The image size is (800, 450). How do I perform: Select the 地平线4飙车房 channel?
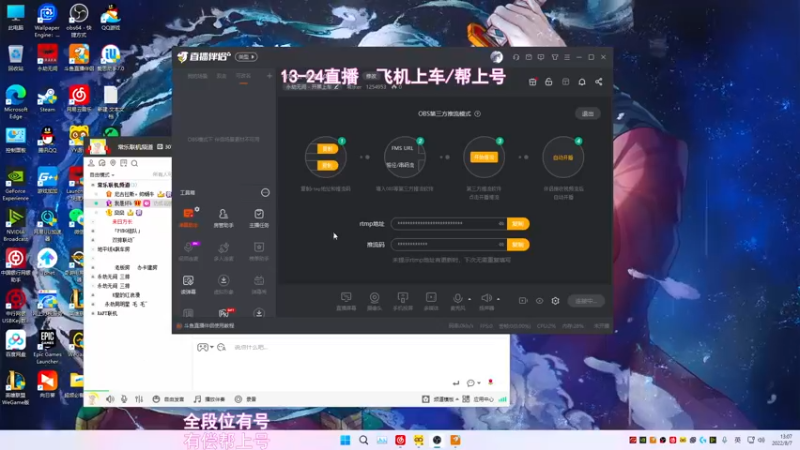[x=113, y=249]
